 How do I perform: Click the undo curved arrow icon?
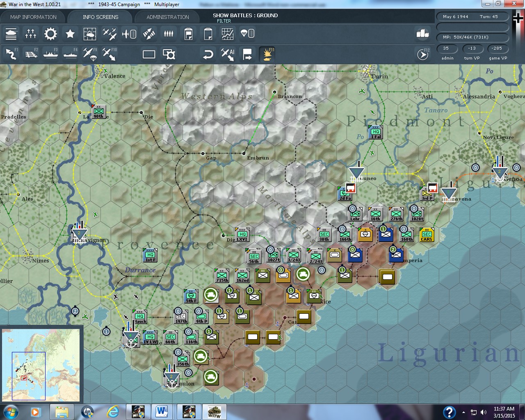click(208, 54)
